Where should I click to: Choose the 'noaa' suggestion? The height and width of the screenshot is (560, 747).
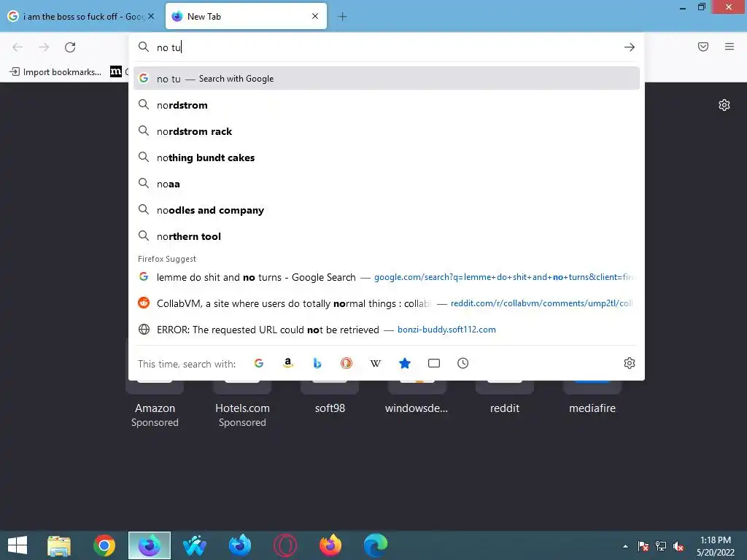tap(387, 184)
